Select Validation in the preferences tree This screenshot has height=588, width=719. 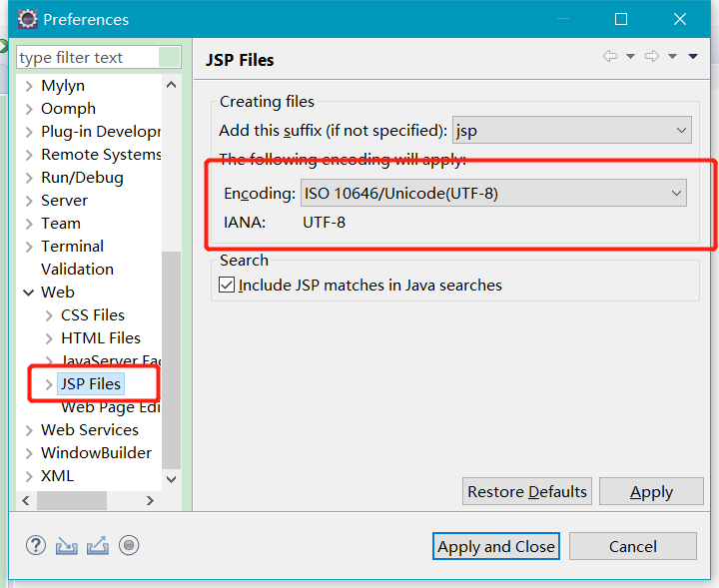[x=77, y=270]
